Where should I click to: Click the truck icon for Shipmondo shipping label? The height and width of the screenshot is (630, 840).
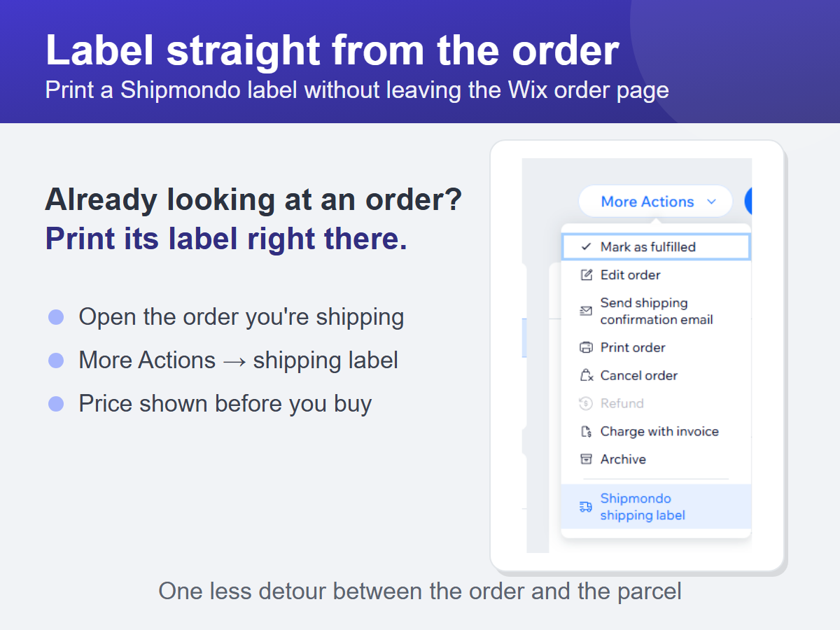tap(587, 507)
